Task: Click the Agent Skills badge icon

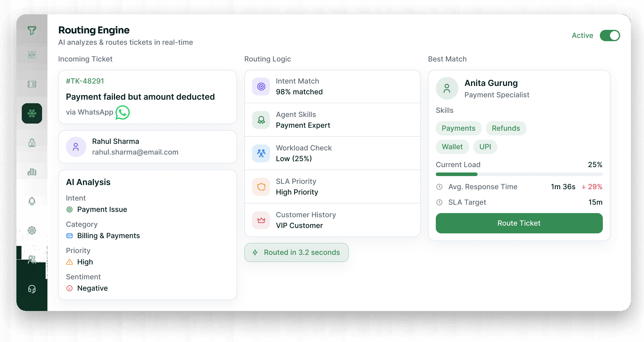Action: (x=261, y=120)
